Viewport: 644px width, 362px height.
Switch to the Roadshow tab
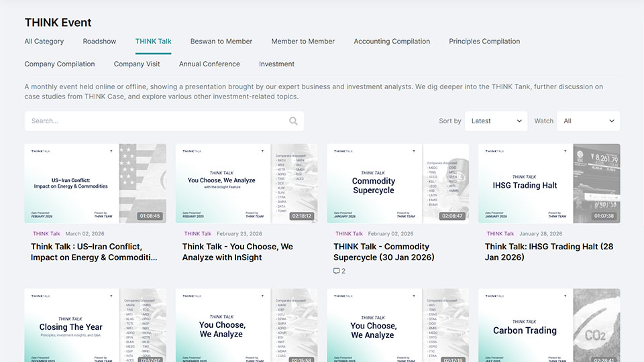(99, 42)
